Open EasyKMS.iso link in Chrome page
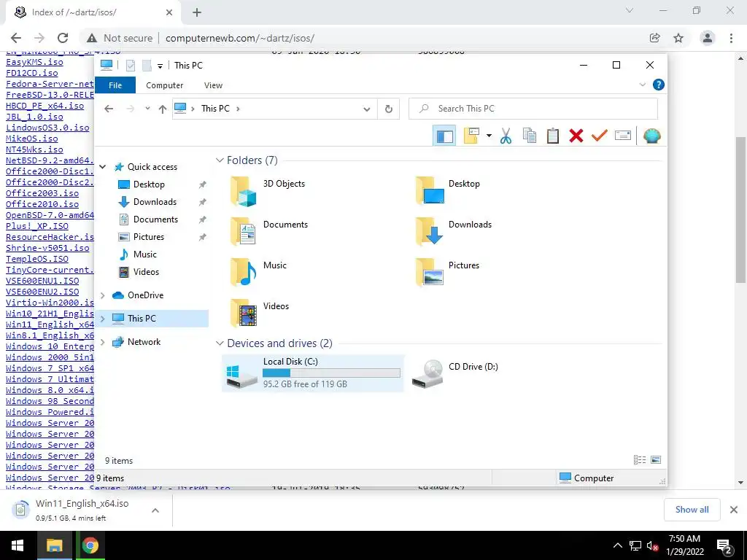Viewport: 747px width, 560px height. point(34,62)
